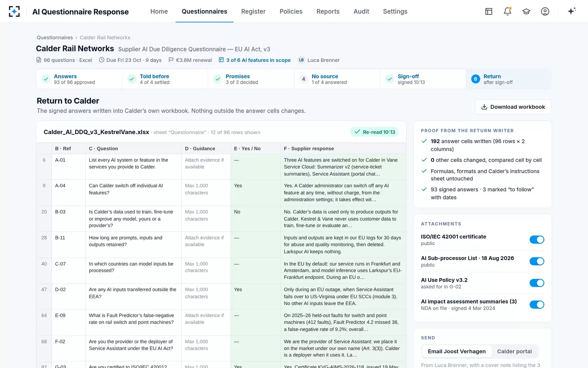
Task: Select the E-09 false-negative rate question
Action: pyautogui.click(x=134, y=323)
